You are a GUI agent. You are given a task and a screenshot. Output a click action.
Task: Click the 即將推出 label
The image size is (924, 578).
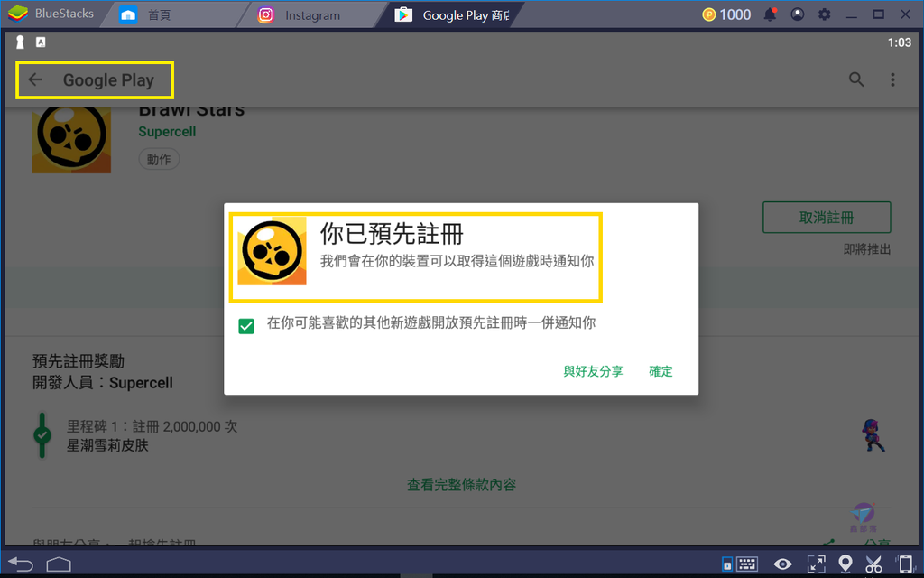[x=867, y=249]
